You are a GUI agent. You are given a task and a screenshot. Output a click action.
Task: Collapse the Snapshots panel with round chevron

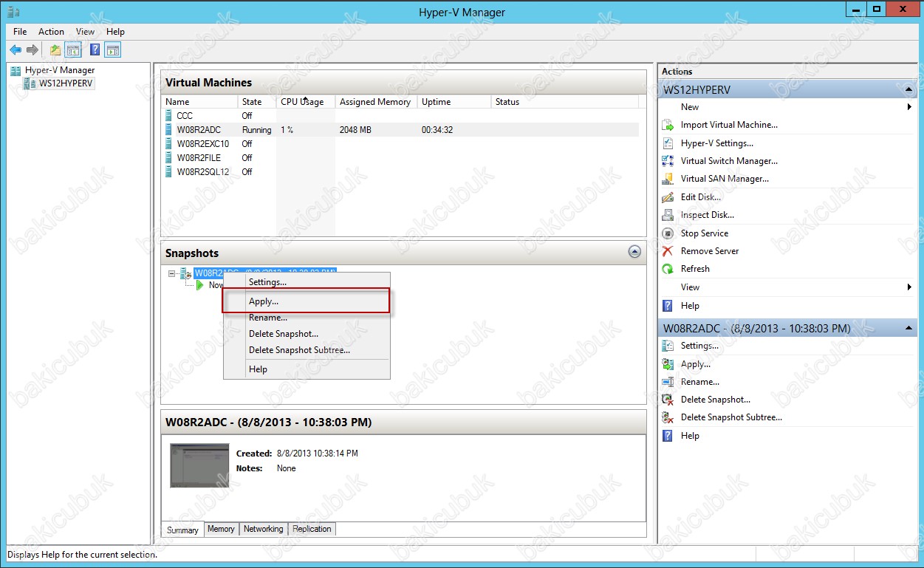634,252
